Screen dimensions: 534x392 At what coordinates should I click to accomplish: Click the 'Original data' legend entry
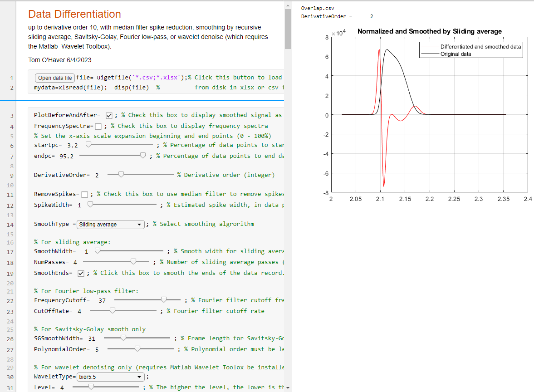pyautogui.click(x=456, y=54)
